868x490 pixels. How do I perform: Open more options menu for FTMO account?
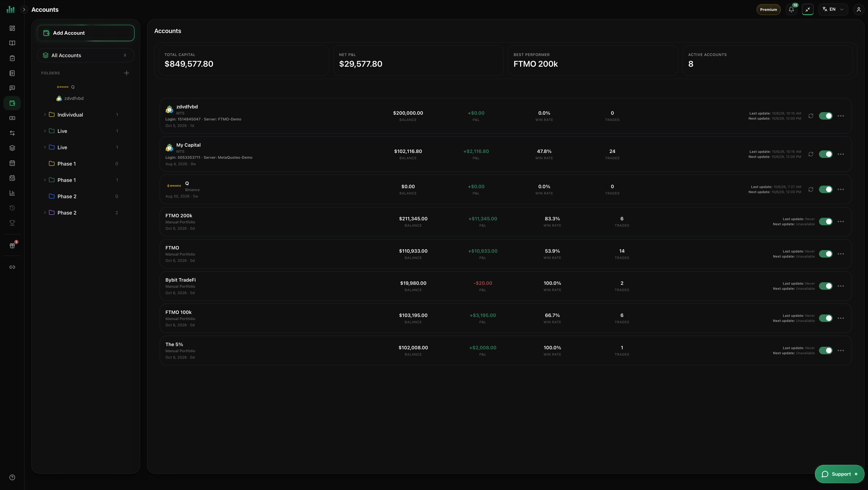841,254
